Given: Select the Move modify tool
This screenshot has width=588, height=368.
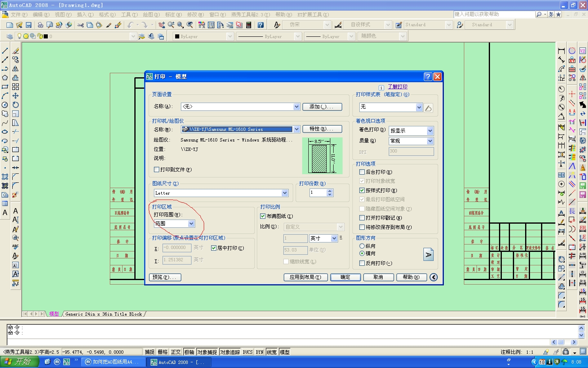Looking at the screenshot, I should point(16,96).
